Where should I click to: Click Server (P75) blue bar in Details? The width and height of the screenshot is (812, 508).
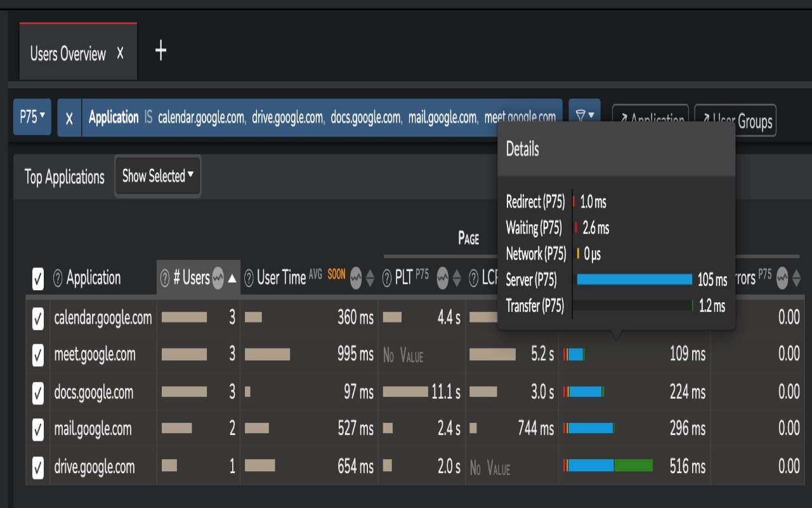pos(634,279)
